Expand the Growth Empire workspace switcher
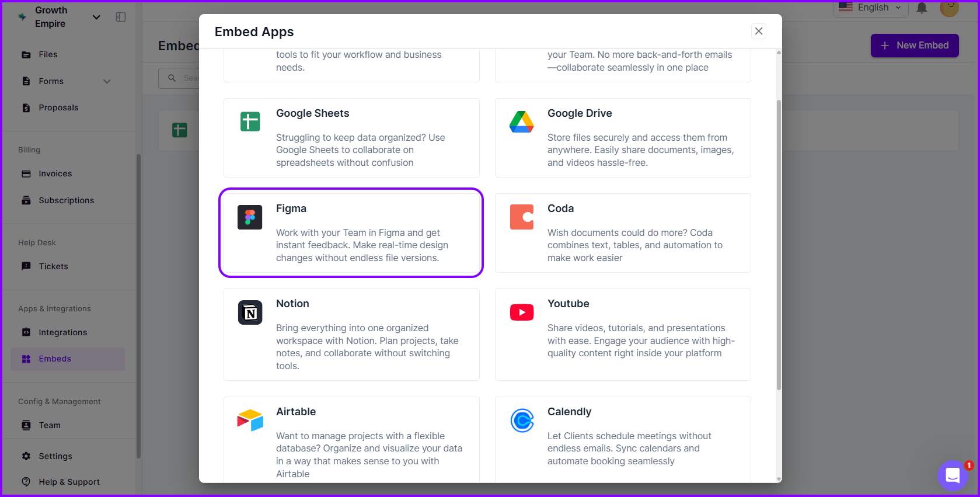The image size is (980, 497). 96,17
